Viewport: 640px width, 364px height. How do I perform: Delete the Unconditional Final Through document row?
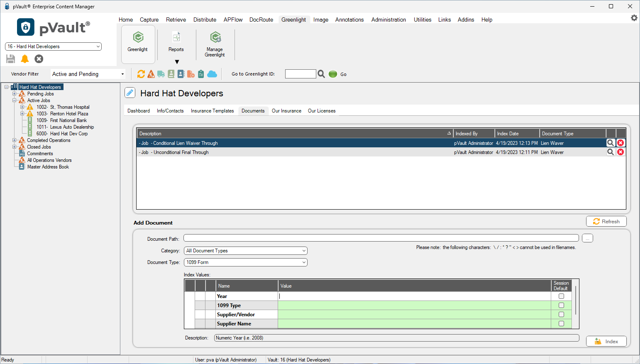coord(620,152)
